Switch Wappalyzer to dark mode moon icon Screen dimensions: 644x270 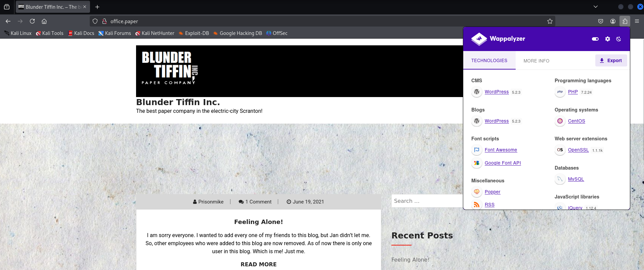618,39
